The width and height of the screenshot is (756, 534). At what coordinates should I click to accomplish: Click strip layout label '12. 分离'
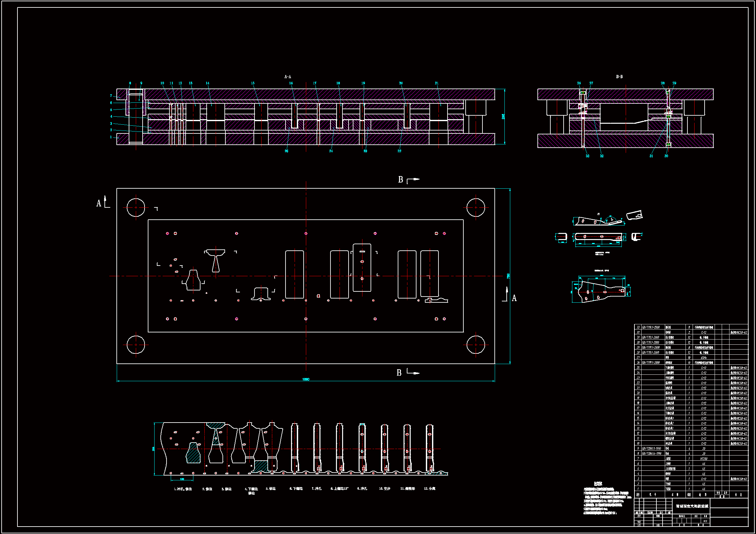[x=429, y=488]
